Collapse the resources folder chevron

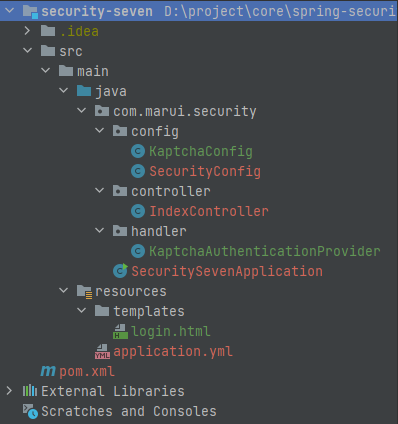click(x=63, y=291)
